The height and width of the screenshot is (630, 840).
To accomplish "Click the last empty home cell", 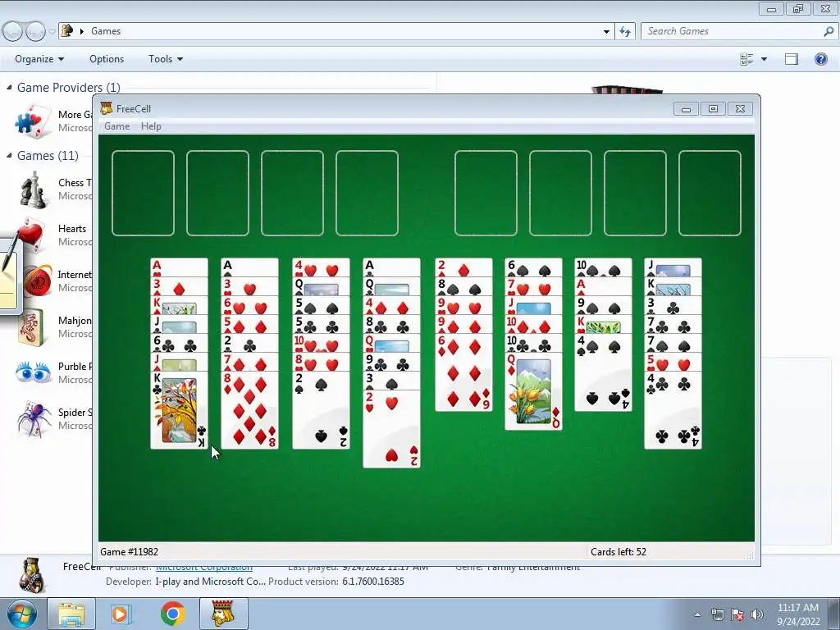I will click(x=710, y=193).
